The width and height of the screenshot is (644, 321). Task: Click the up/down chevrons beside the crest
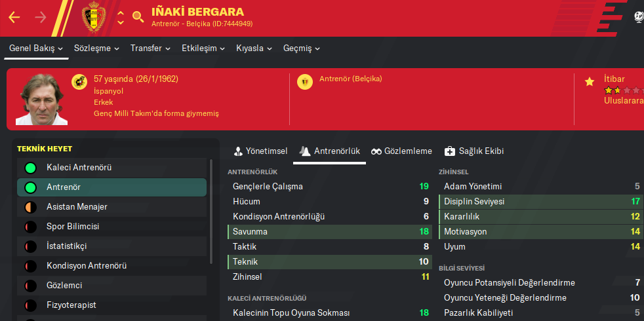(121, 18)
